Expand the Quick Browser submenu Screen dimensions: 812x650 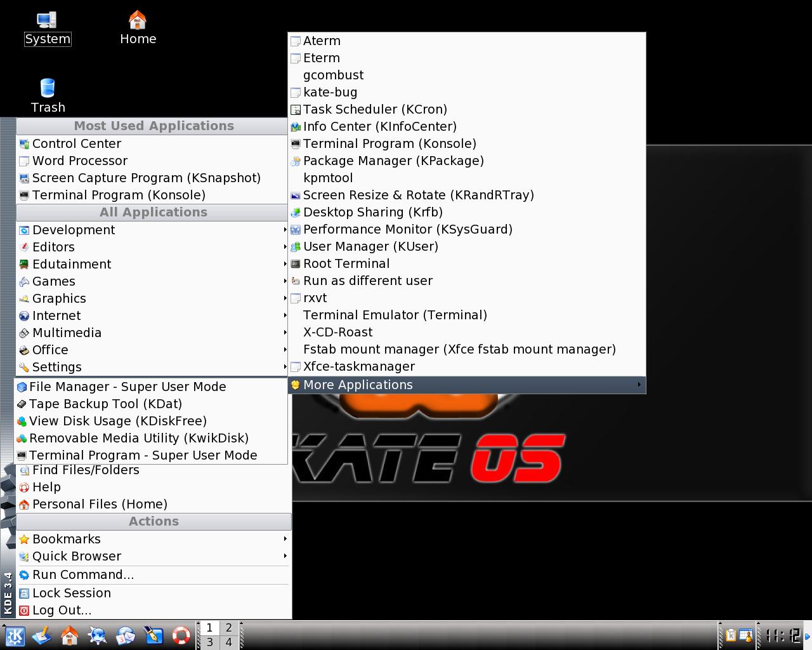tap(154, 557)
